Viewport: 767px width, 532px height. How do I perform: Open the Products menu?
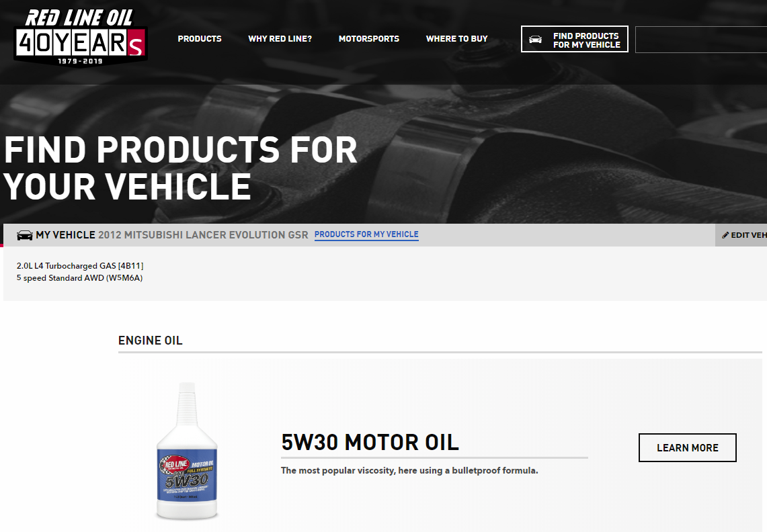click(x=200, y=39)
